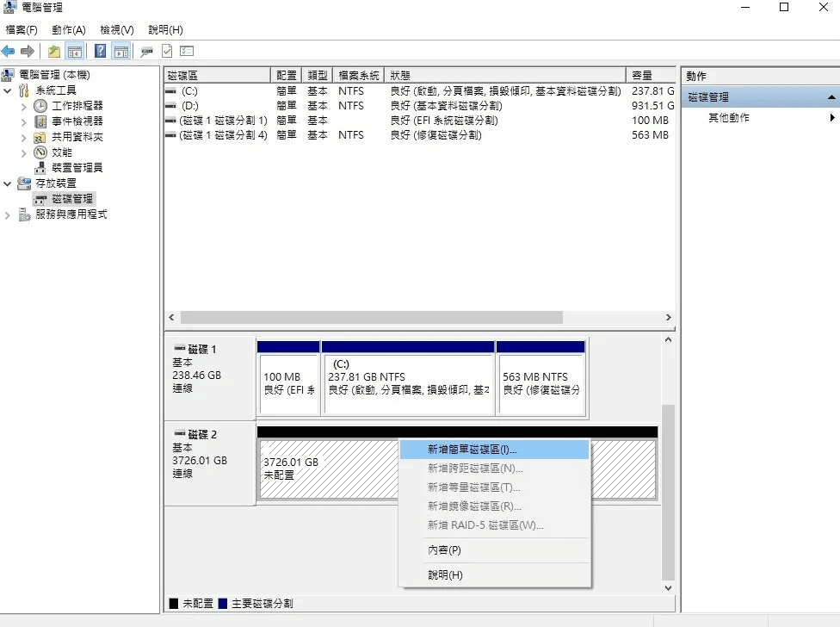Expand the 事件檢視器 tree node
This screenshot has width=840, height=627.
coord(23,122)
